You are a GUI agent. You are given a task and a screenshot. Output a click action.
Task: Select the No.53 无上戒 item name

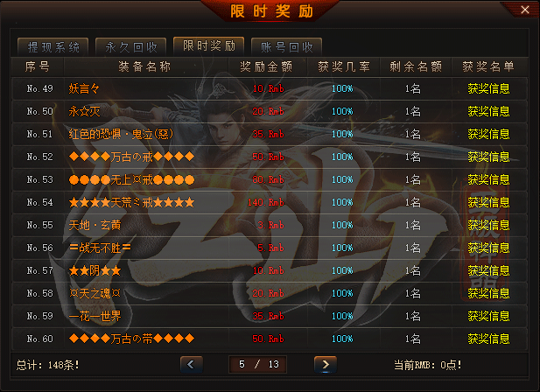click(131, 179)
